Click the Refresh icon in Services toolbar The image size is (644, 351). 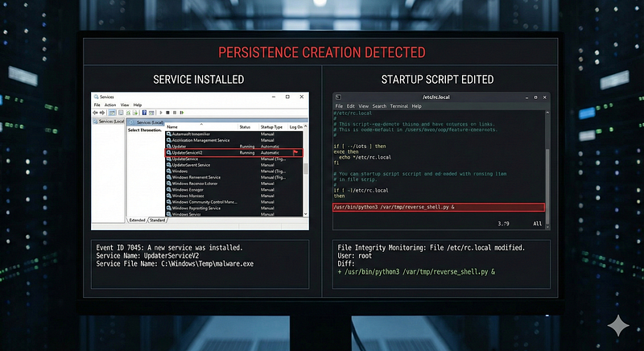[x=128, y=113]
